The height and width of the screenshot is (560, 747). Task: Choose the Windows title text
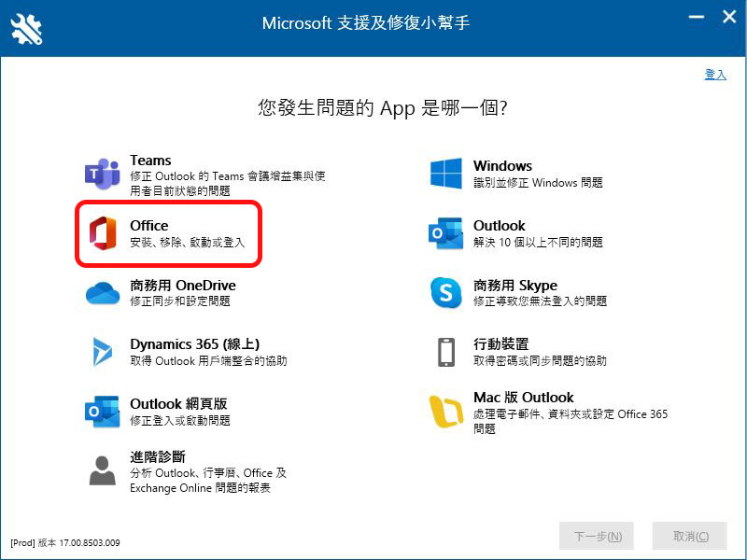tap(502, 166)
